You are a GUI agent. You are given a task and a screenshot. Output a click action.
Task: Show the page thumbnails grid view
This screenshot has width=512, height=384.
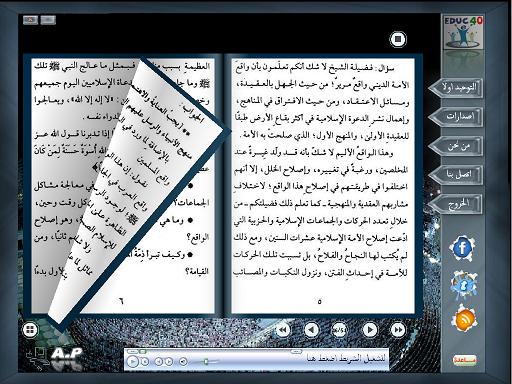[x=30, y=330]
